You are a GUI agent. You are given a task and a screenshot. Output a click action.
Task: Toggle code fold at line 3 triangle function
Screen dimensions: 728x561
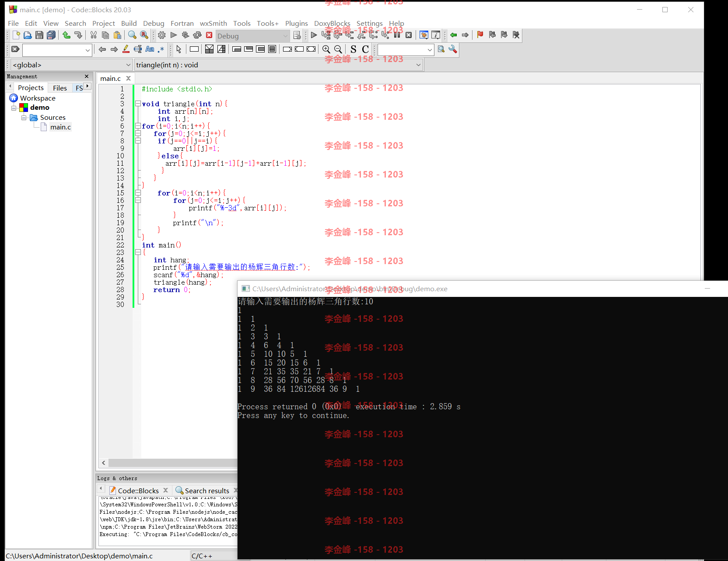click(x=138, y=104)
